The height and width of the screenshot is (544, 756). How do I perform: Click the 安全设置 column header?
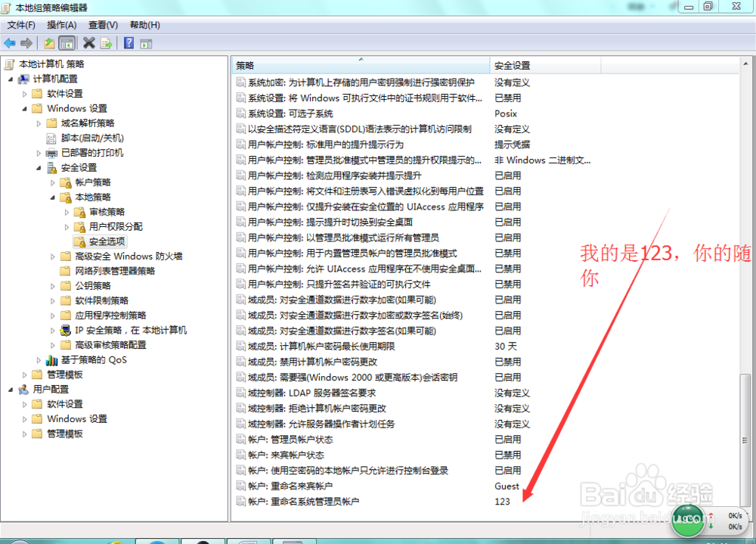point(529,65)
